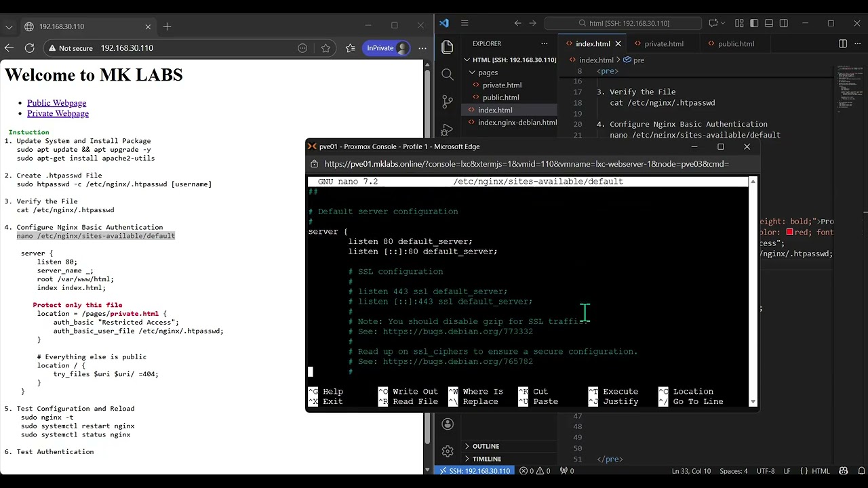Viewport: 868px width, 488px height.
Task: Click Not secure site info badge
Action: tap(70, 48)
